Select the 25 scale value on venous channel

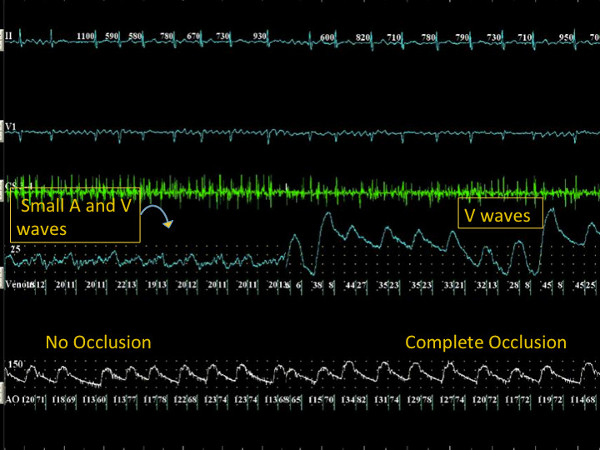point(15,249)
